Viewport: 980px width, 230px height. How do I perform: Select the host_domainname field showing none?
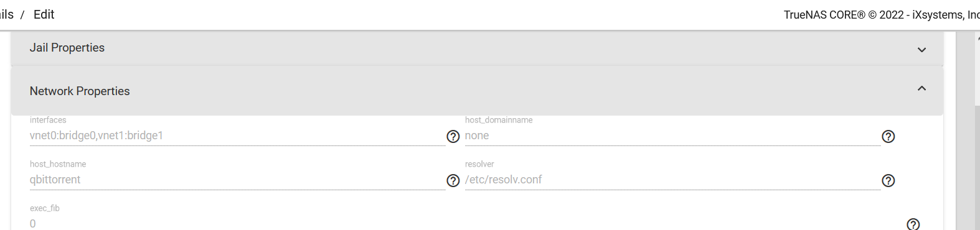click(x=672, y=136)
